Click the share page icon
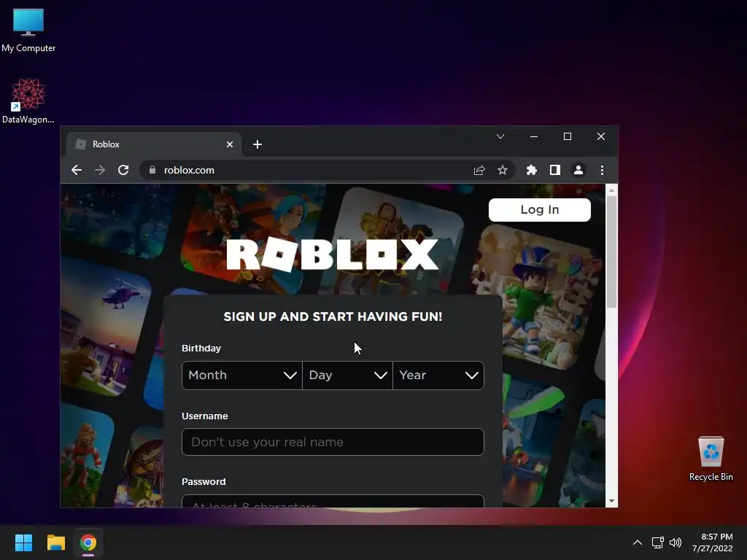 479,170
